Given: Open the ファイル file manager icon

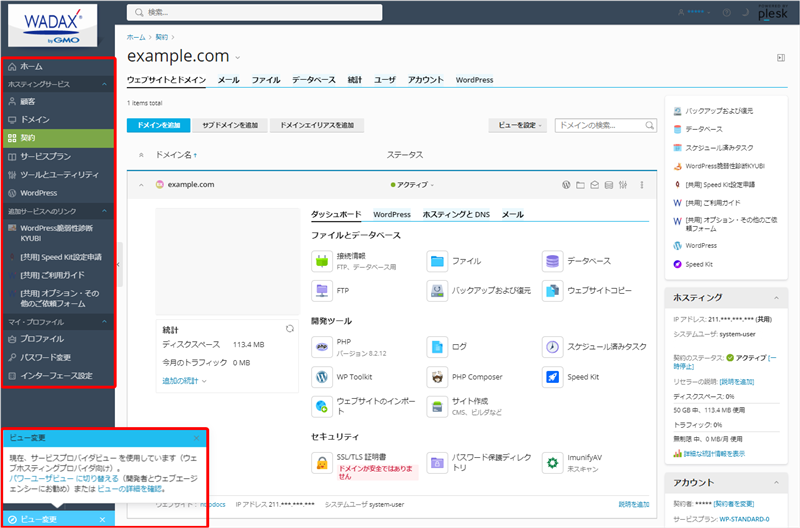Looking at the screenshot, I should (437, 261).
